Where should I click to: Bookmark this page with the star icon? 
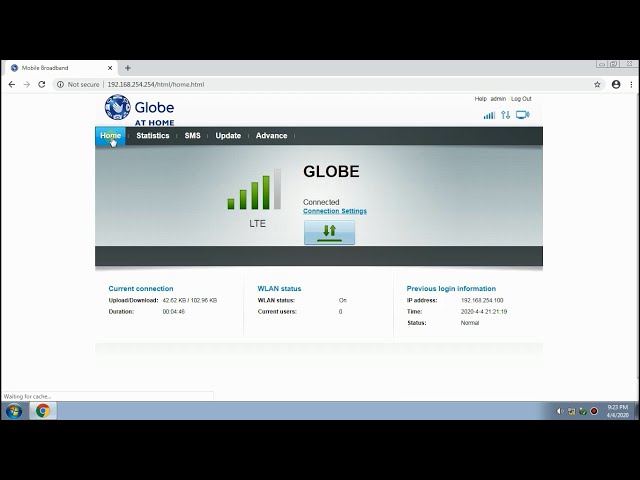597,84
